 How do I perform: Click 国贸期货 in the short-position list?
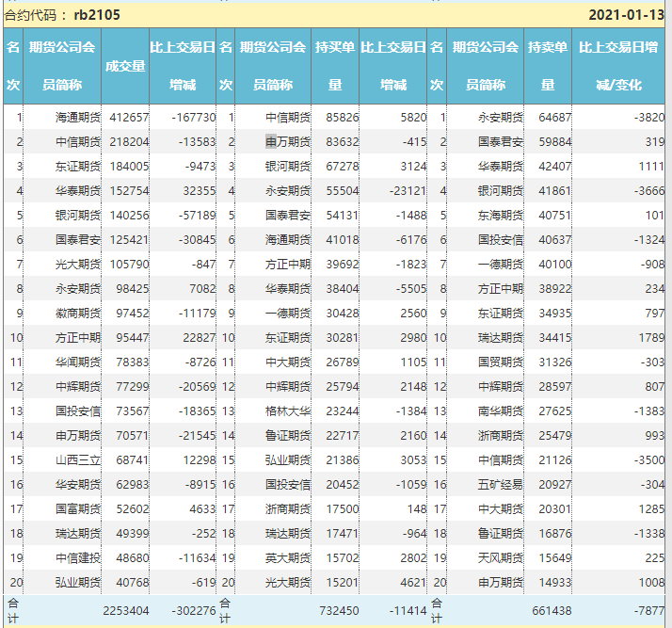(x=501, y=362)
